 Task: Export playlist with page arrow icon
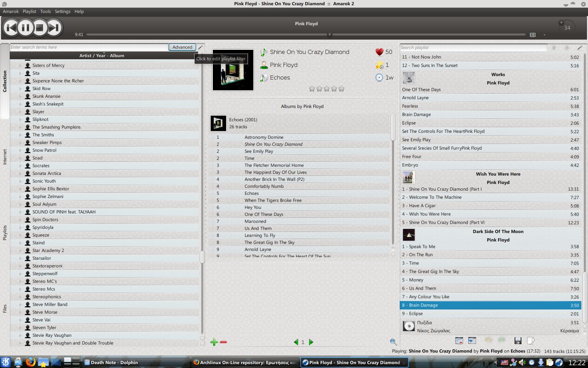pos(531,340)
